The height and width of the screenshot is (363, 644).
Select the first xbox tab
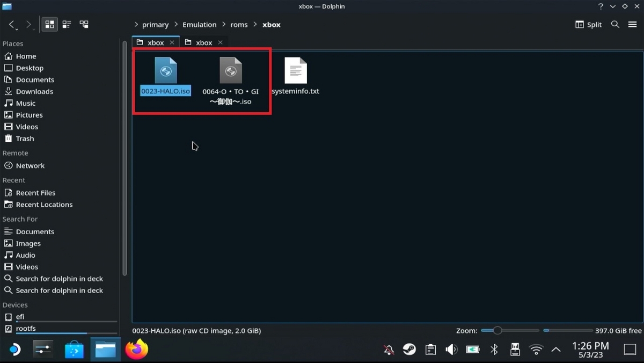pyautogui.click(x=156, y=42)
